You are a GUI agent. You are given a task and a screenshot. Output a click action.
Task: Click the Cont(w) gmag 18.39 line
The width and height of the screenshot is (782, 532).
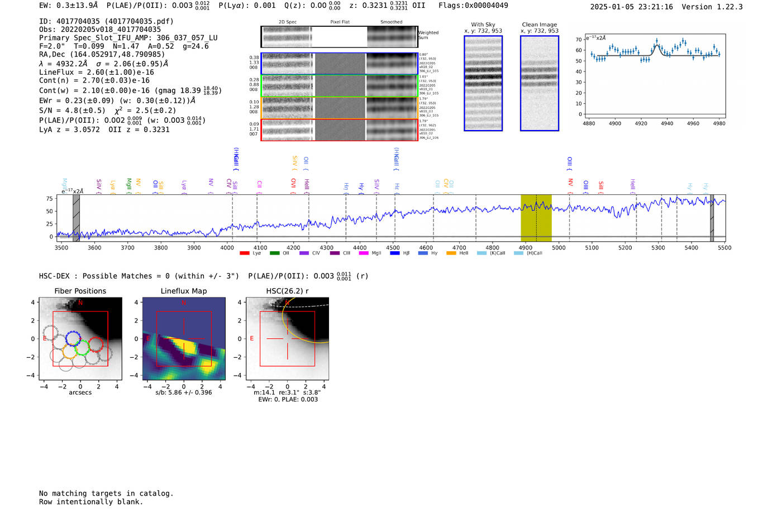tap(131, 90)
